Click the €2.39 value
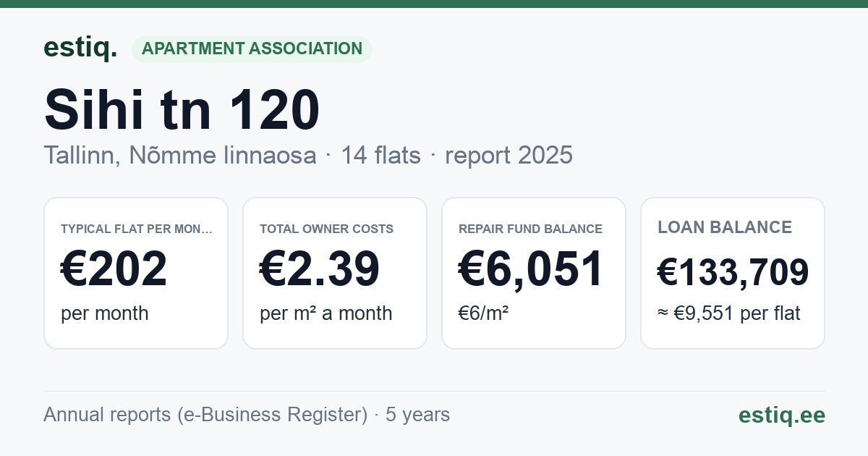This screenshot has width=868, height=456. [x=320, y=269]
